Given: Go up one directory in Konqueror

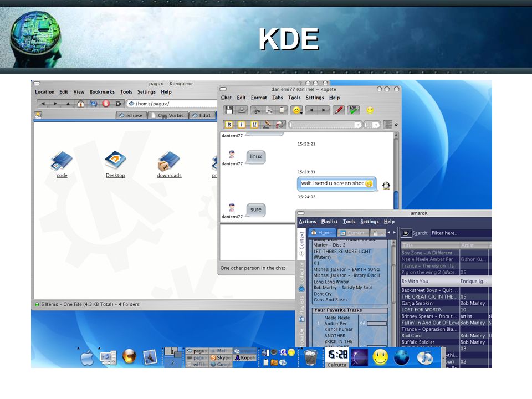Looking at the screenshot, I should pyautogui.click(x=68, y=104).
